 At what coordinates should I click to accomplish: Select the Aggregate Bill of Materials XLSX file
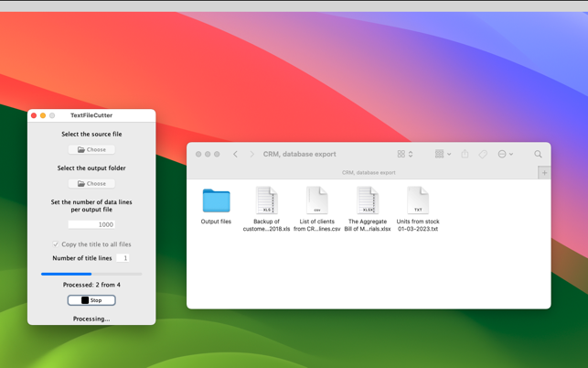coord(368,209)
